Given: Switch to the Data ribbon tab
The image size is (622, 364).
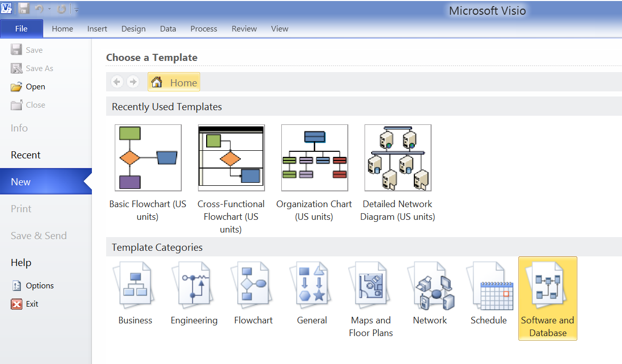Looking at the screenshot, I should pos(168,29).
